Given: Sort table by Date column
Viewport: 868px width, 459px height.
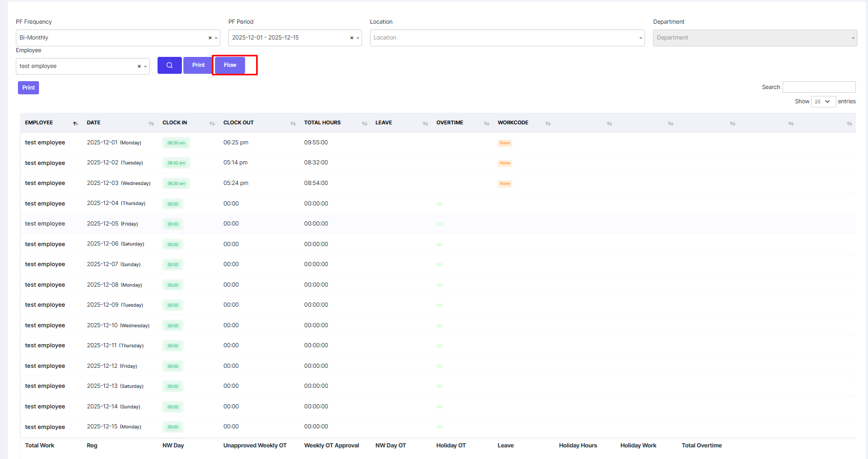Looking at the screenshot, I should click(x=120, y=123).
